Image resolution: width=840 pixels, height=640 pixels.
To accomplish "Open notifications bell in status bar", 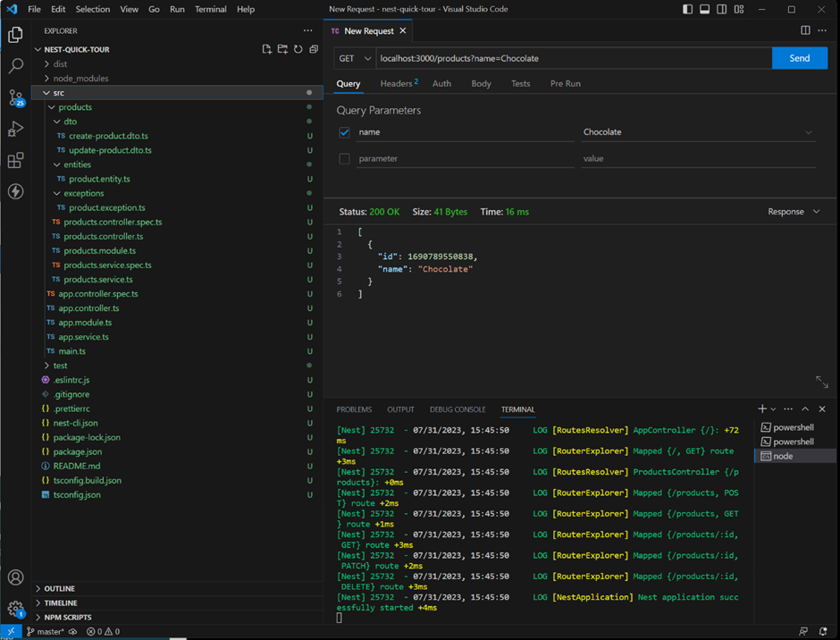I will (x=823, y=631).
